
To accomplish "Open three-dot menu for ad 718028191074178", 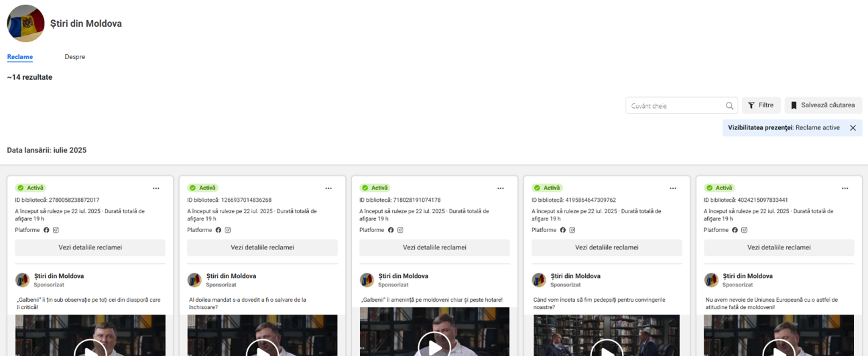I will pos(501,188).
